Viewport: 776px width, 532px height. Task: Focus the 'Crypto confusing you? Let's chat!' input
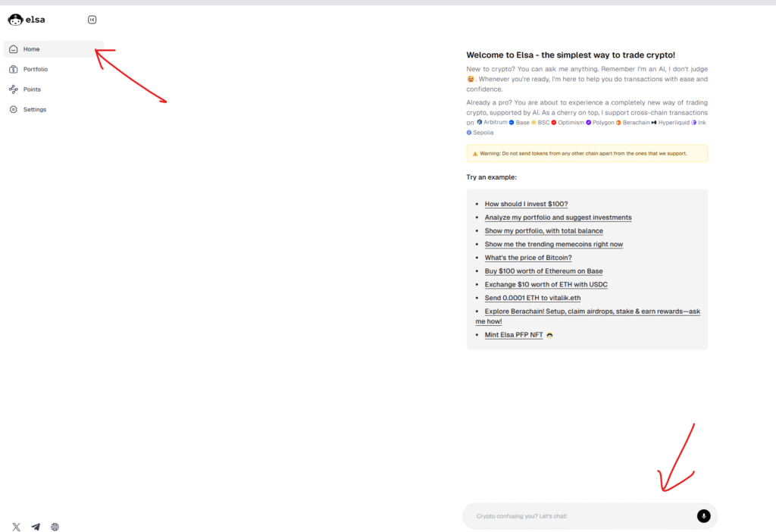click(x=590, y=515)
